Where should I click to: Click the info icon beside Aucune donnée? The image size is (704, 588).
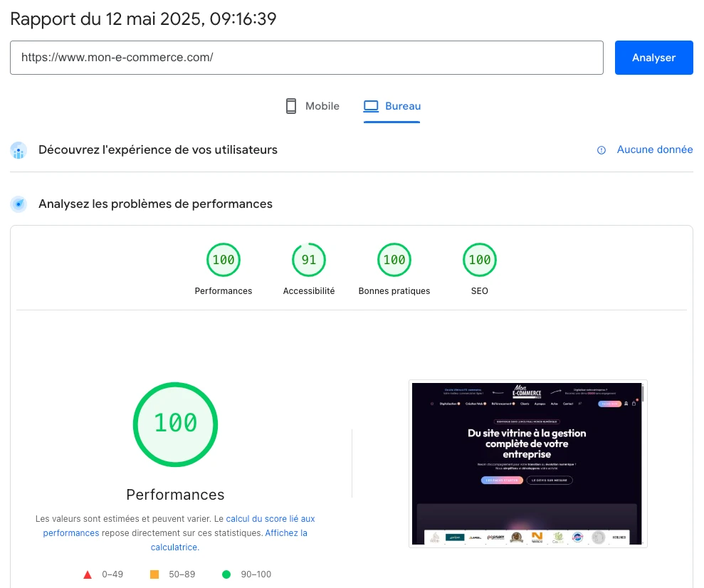pos(601,150)
